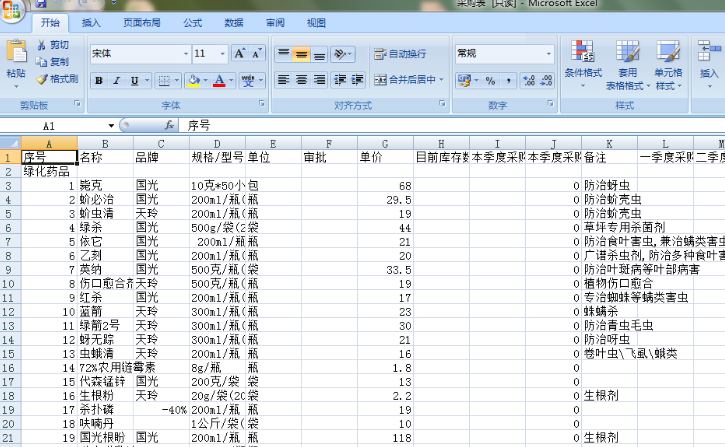Screen dimensions: 725x447
Task: Open the Merge and Center dropdown arrow
Action: [x=442, y=80]
